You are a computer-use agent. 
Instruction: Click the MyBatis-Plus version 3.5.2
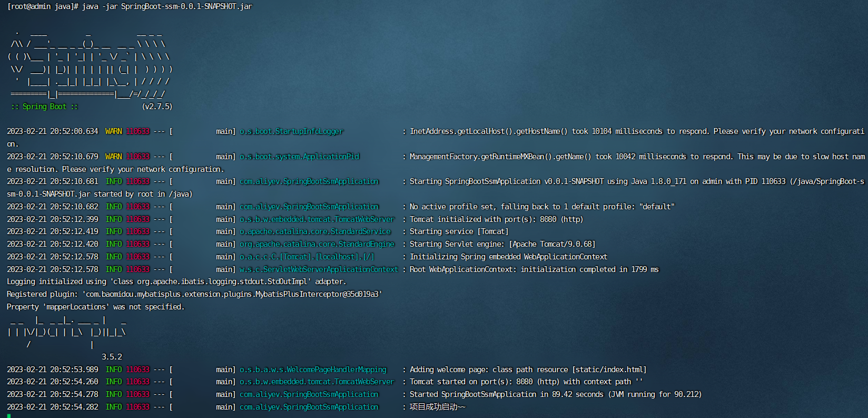[x=112, y=357]
